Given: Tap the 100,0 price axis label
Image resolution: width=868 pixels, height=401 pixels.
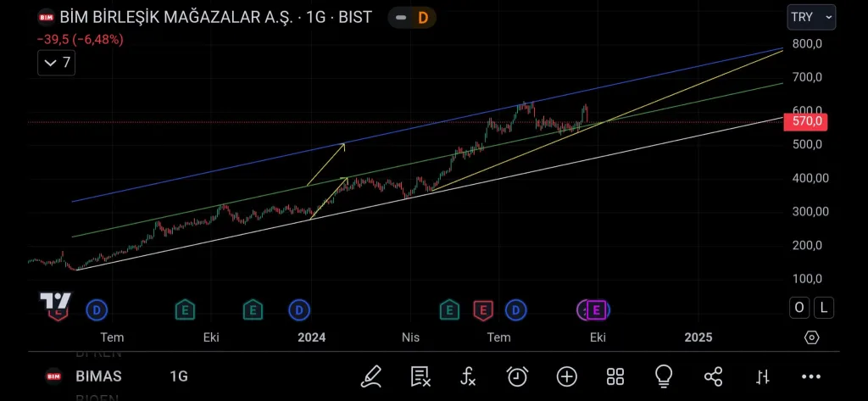Looking at the screenshot, I should pos(807,279).
